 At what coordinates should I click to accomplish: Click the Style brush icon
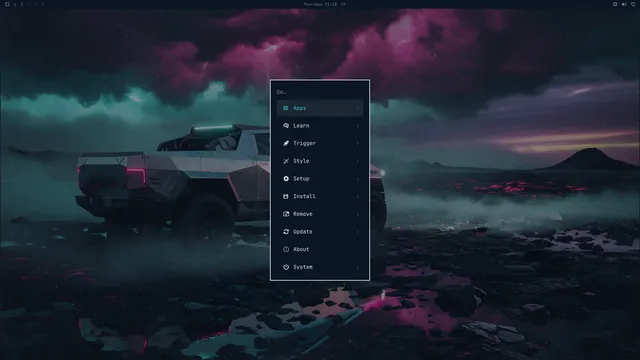tap(286, 161)
